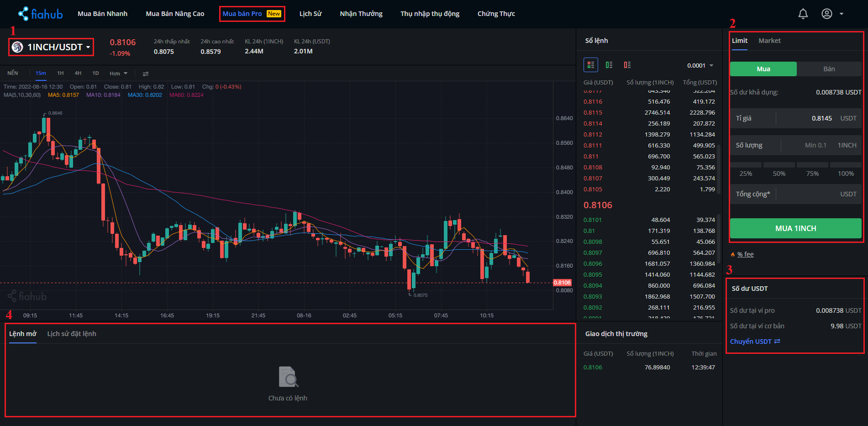Select the 4H chart interval
This screenshot has width=868, height=426.
pyautogui.click(x=78, y=74)
